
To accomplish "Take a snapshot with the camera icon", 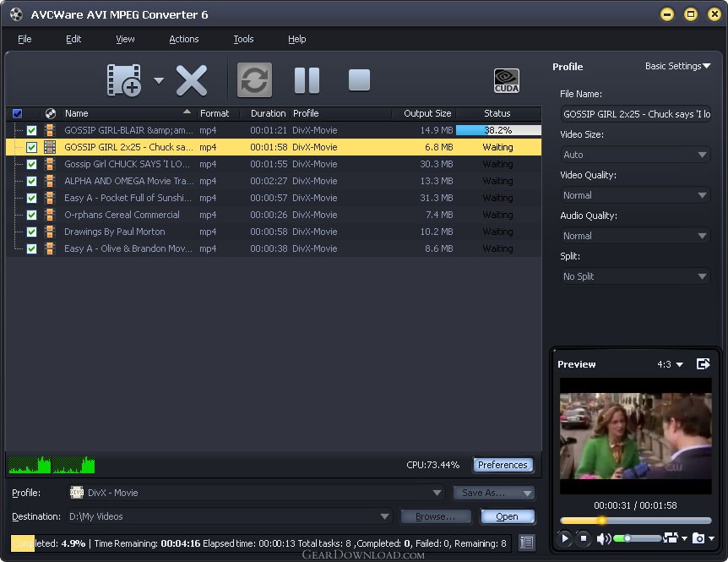I will (698, 537).
